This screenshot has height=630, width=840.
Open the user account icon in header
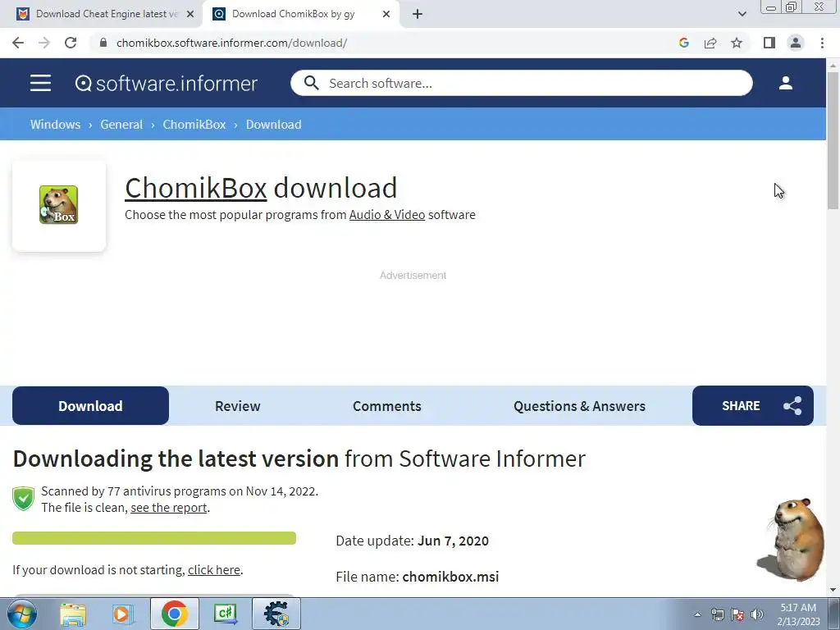pyautogui.click(x=785, y=83)
